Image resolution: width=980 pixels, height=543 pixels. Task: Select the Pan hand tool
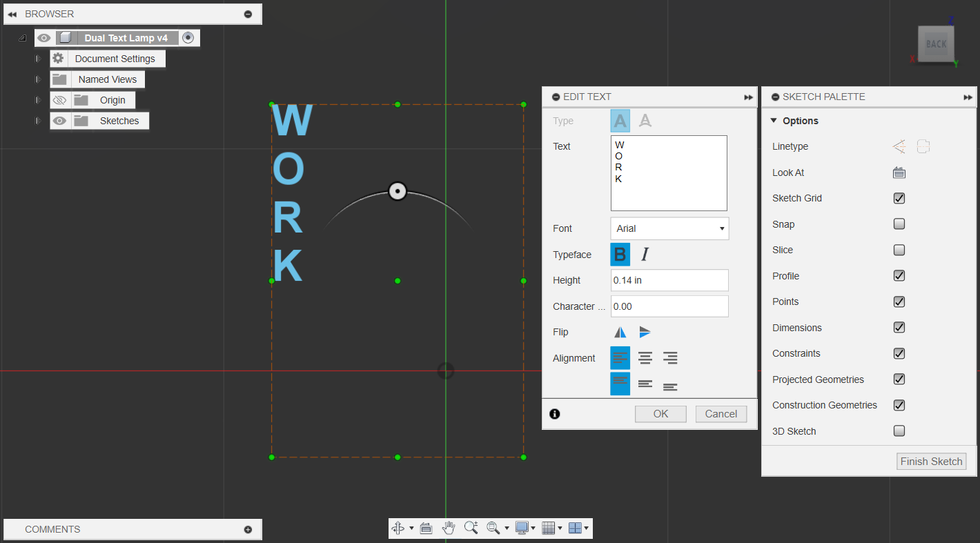tap(449, 528)
